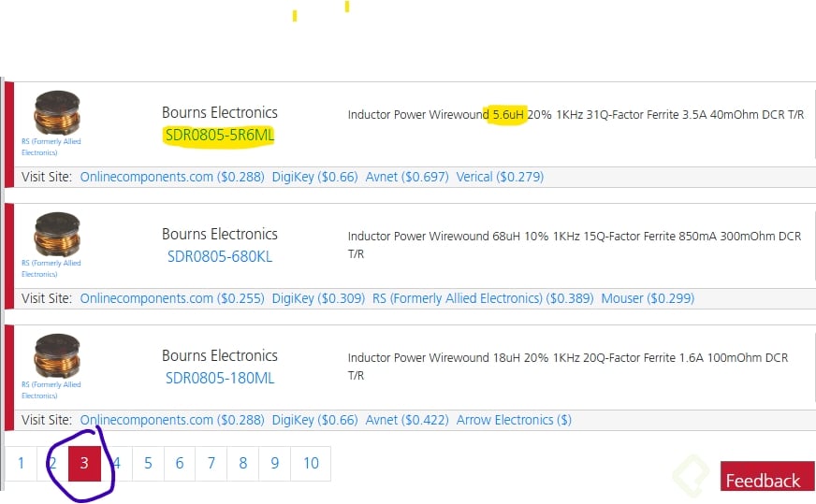The width and height of the screenshot is (816, 504).
Task: Click the 68uH inductor description text
Action: coord(575,244)
